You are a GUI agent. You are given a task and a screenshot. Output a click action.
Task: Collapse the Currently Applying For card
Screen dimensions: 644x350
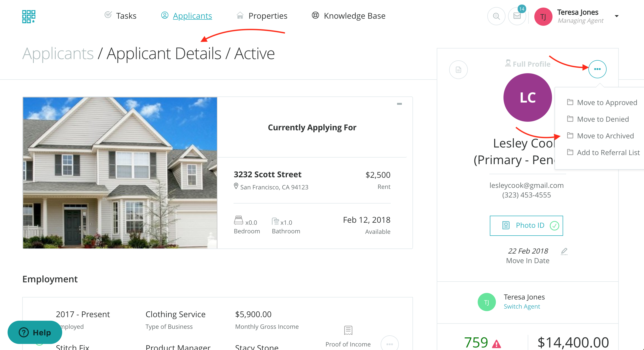point(399,104)
